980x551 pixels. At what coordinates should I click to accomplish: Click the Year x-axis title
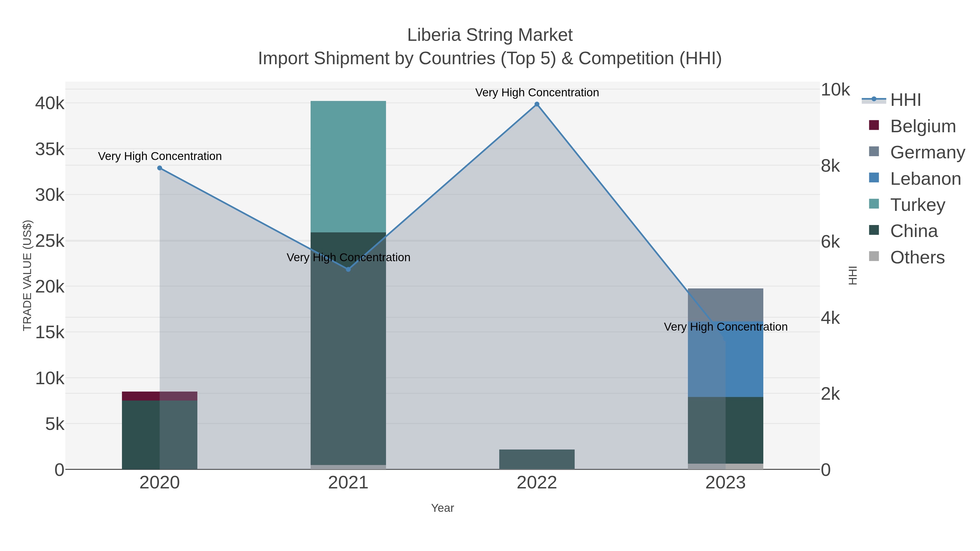[442, 508]
